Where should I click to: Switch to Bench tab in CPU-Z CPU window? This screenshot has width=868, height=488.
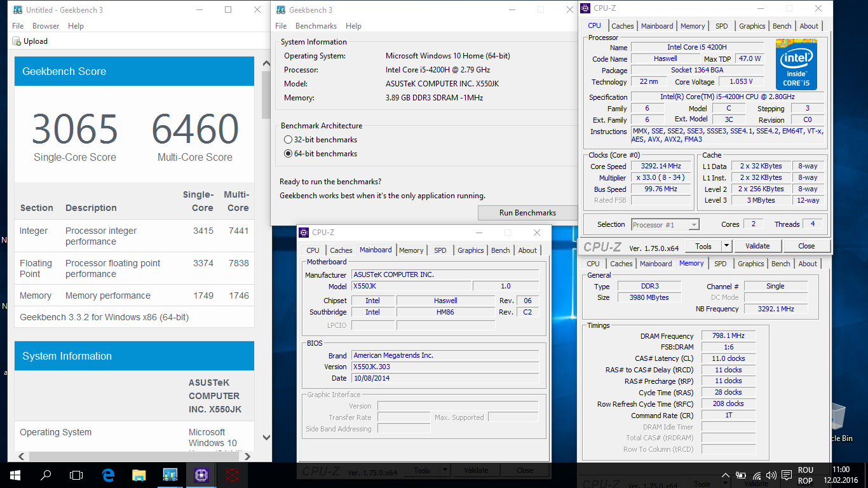coord(782,26)
